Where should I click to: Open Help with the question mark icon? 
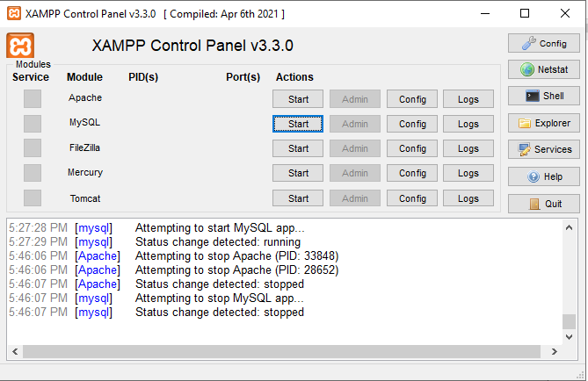point(544,176)
